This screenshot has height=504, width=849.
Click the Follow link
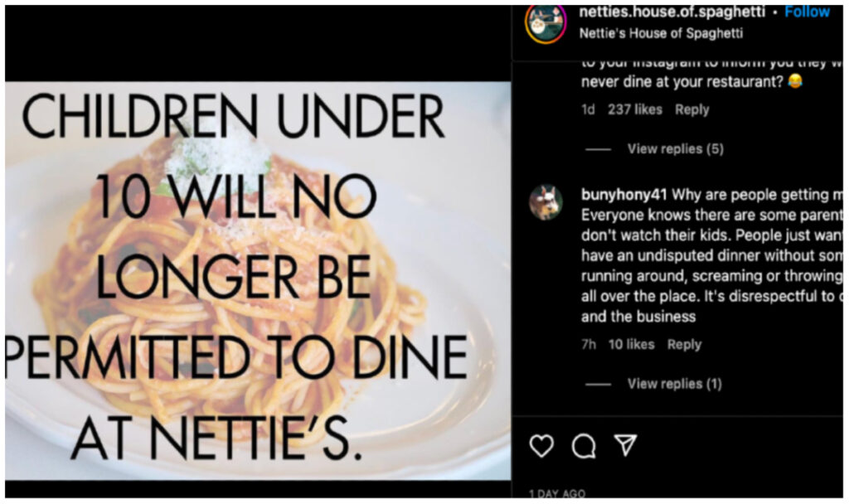point(807,12)
